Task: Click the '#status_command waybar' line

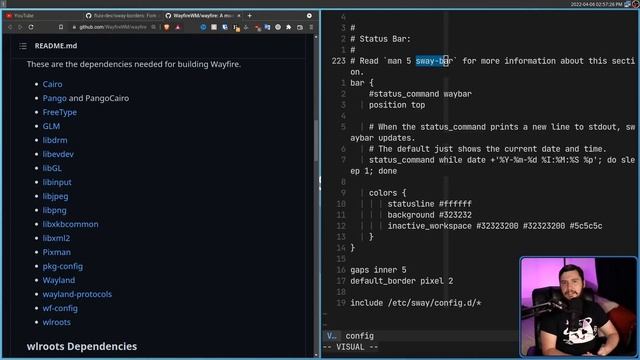Action: [420, 94]
